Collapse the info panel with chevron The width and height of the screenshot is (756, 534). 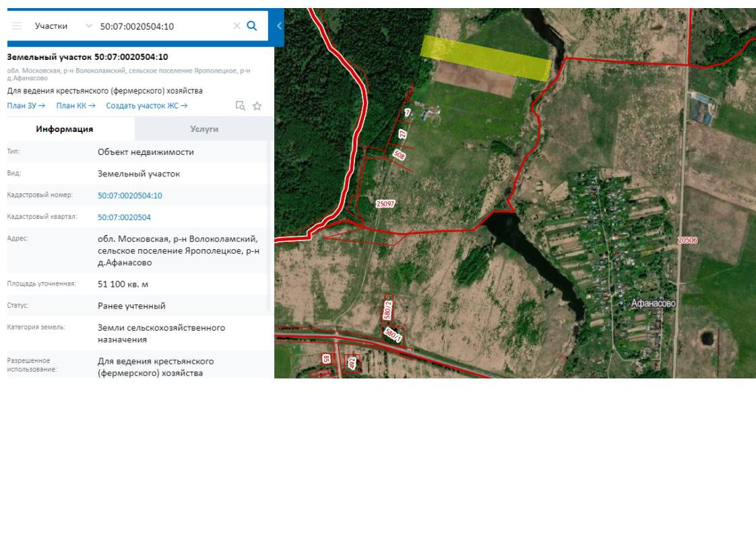[x=279, y=26]
